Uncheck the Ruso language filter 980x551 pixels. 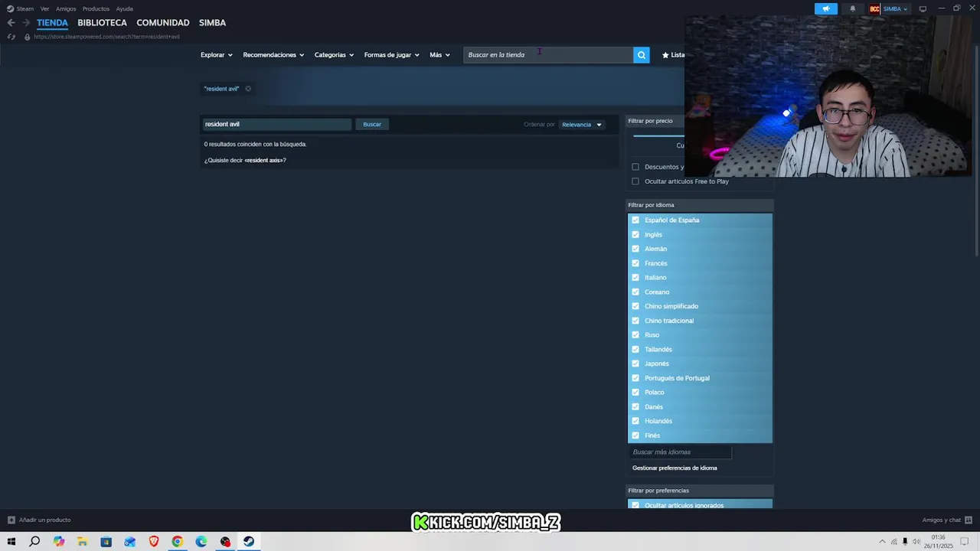coord(635,335)
